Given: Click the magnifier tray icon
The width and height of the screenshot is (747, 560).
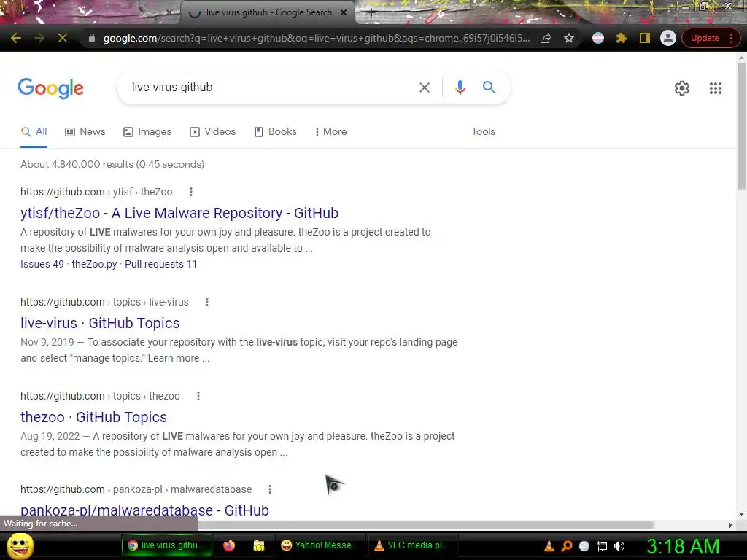Looking at the screenshot, I should pyautogui.click(x=567, y=546).
